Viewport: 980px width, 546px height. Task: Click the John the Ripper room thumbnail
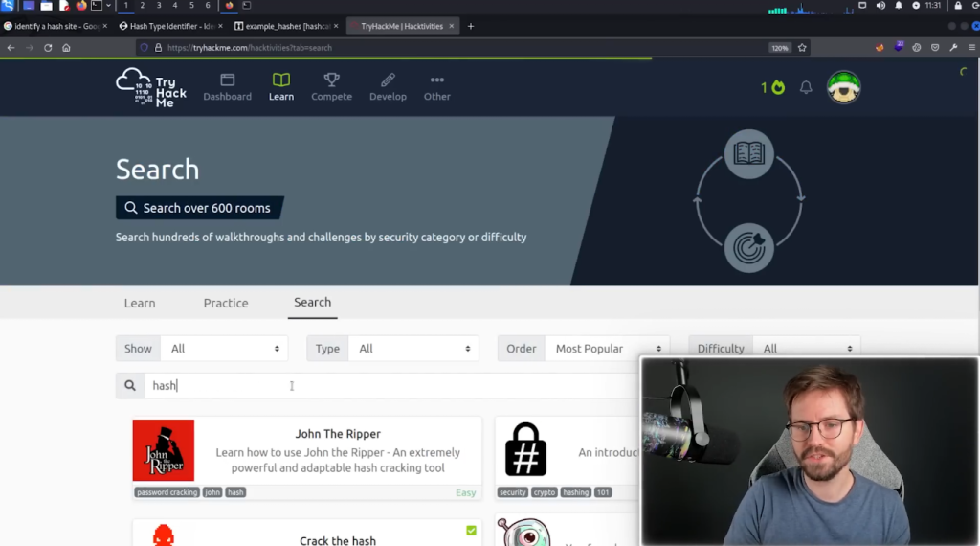(x=163, y=450)
